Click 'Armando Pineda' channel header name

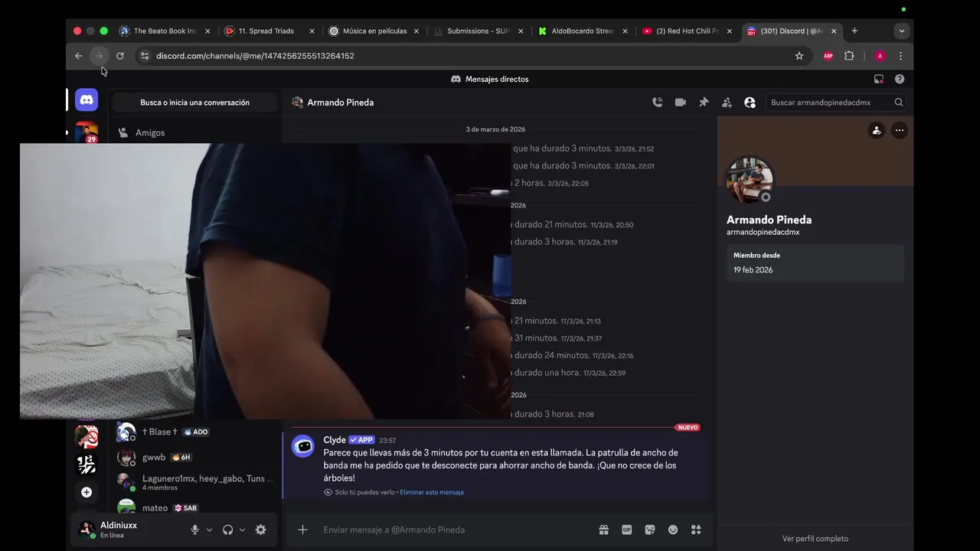click(x=341, y=103)
